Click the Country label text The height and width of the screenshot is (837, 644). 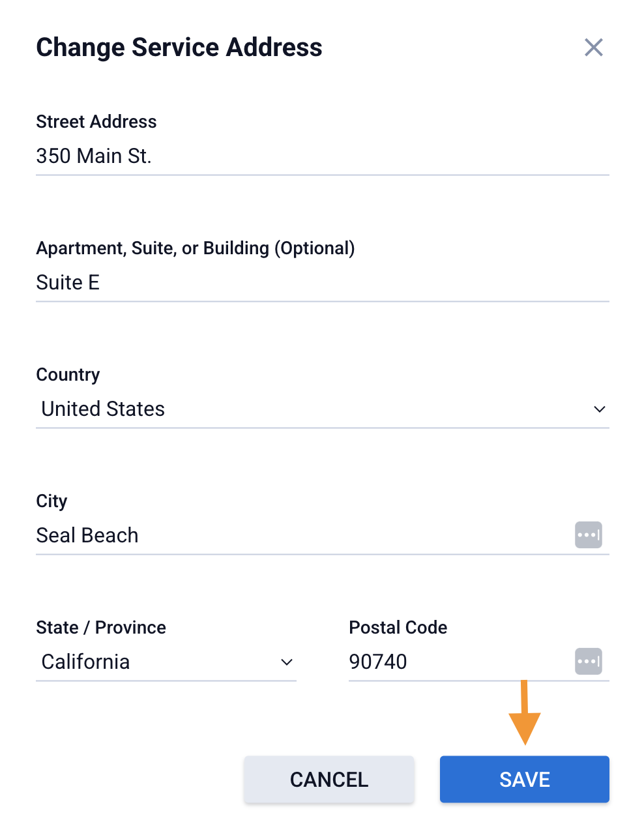[68, 375]
